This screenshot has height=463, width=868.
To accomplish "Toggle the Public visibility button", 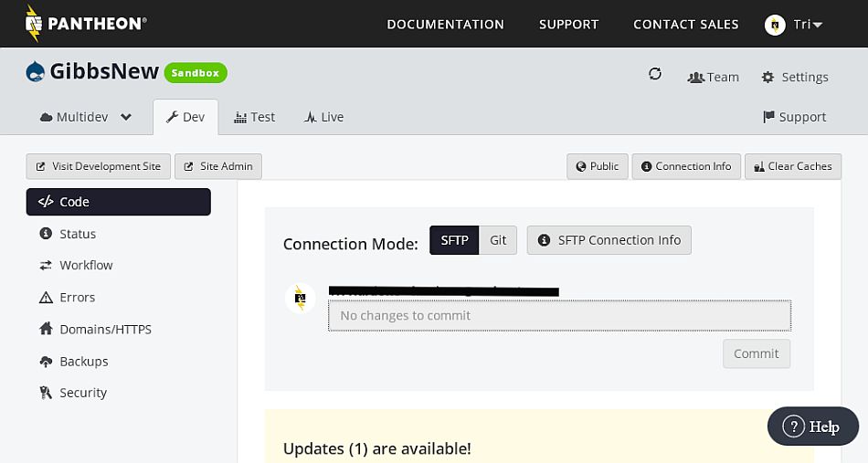I will (x=598, y=166).
